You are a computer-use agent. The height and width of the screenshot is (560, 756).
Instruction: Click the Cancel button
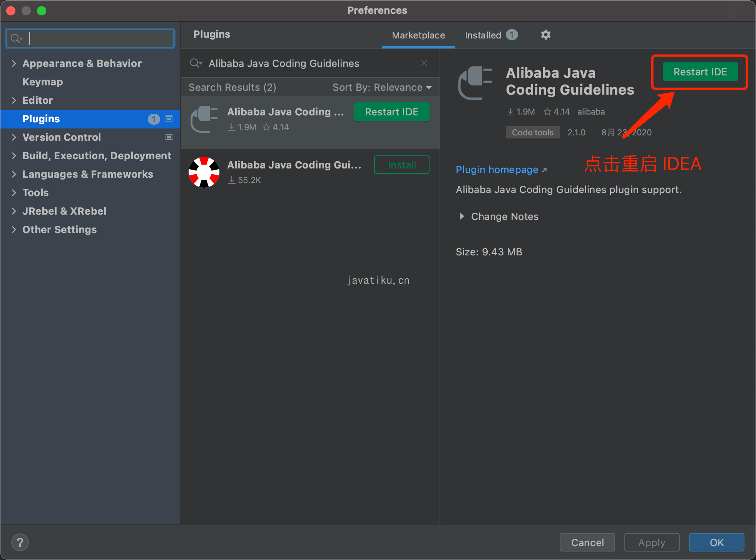tap(587, 542)
